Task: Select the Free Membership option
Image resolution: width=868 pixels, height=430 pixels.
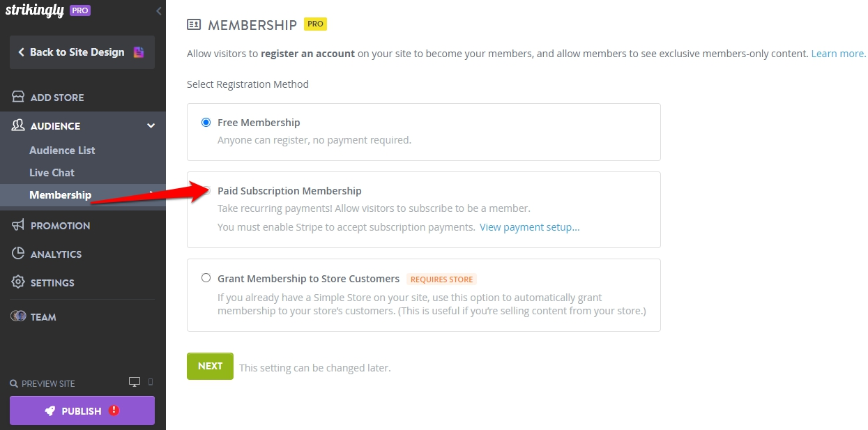Action: (206, 121)
